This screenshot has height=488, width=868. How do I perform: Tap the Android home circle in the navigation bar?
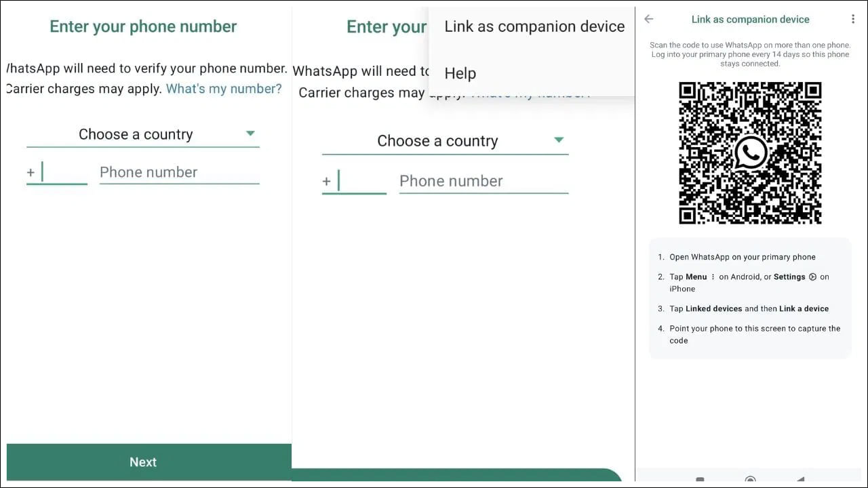[x=750, y=481]
